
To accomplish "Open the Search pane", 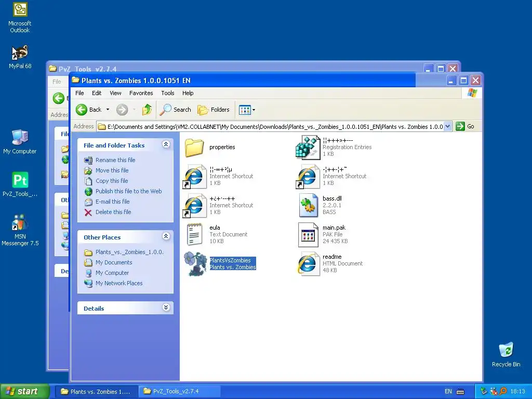I will (x=175, y=110).
